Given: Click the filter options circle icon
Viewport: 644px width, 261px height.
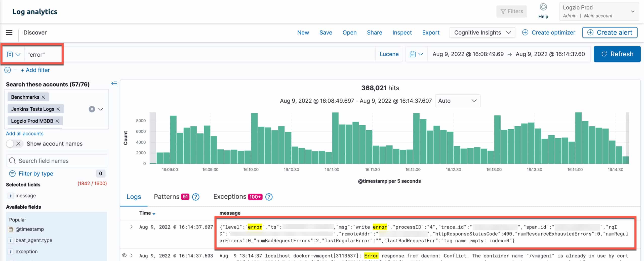Looking at the screenshot, I should 8,70.
